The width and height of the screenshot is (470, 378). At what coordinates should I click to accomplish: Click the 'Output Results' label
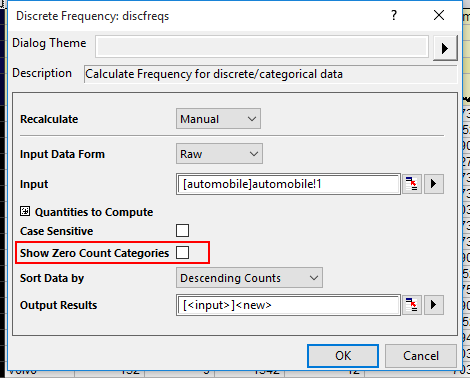point(59,305)
